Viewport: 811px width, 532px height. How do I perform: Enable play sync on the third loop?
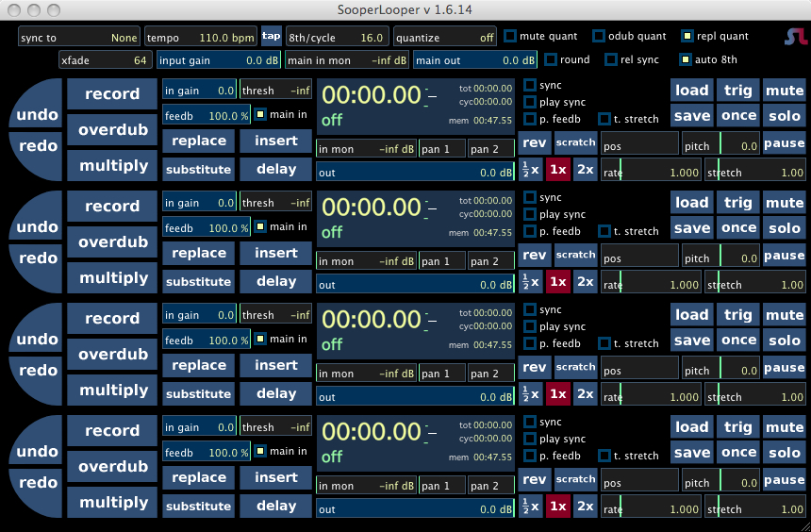pyautogui.click(x=530, y=326)
